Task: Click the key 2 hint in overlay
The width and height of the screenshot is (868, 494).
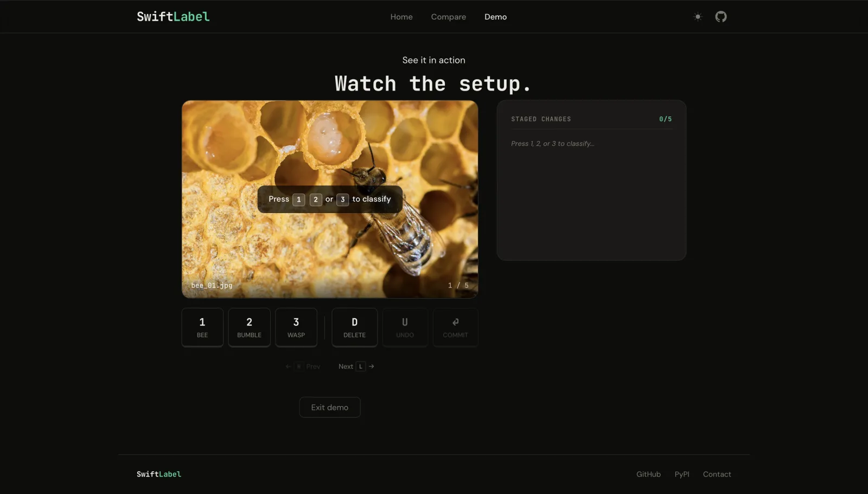Action: [316, 200]
